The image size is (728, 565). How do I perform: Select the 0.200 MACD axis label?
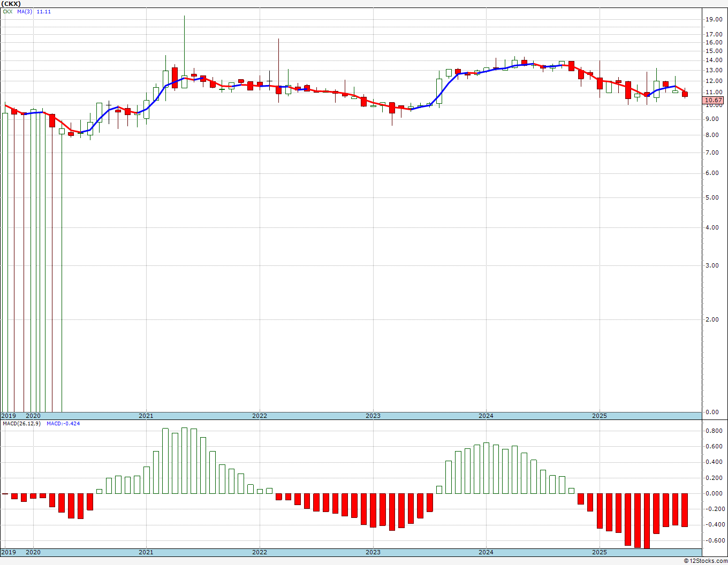coord(714,478)
